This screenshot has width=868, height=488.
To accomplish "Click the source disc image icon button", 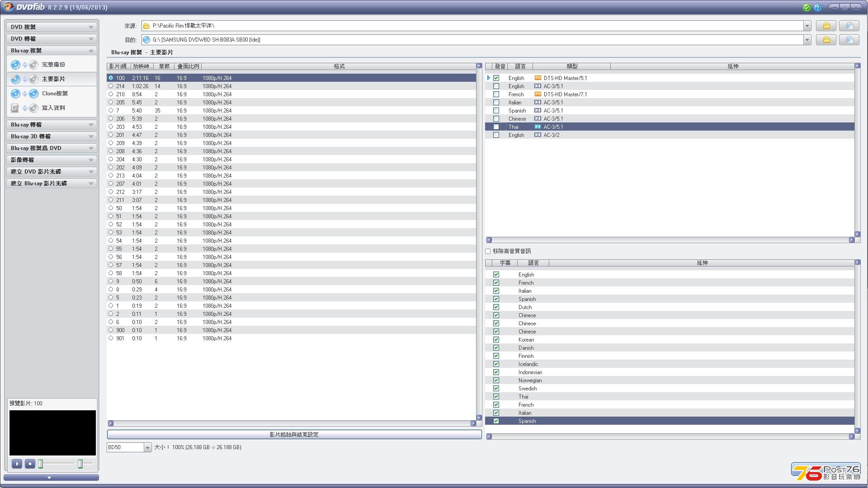I will coord(849,26).
